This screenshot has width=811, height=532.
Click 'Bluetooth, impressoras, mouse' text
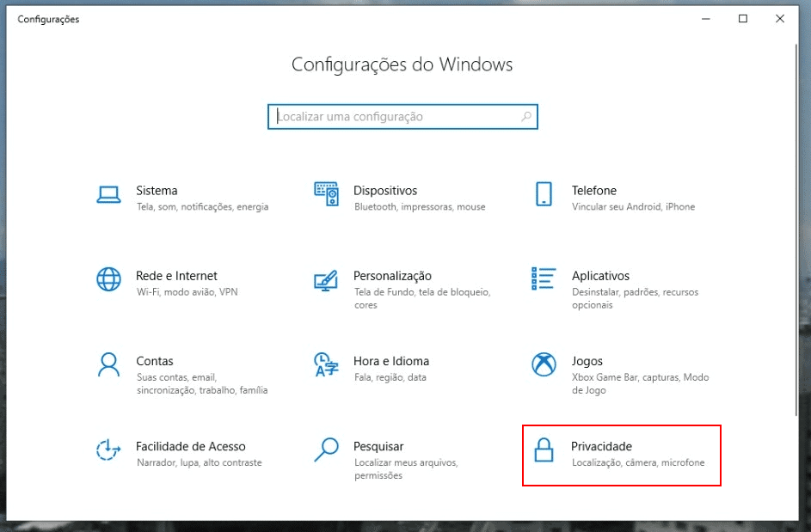click(x=420, y=207)
